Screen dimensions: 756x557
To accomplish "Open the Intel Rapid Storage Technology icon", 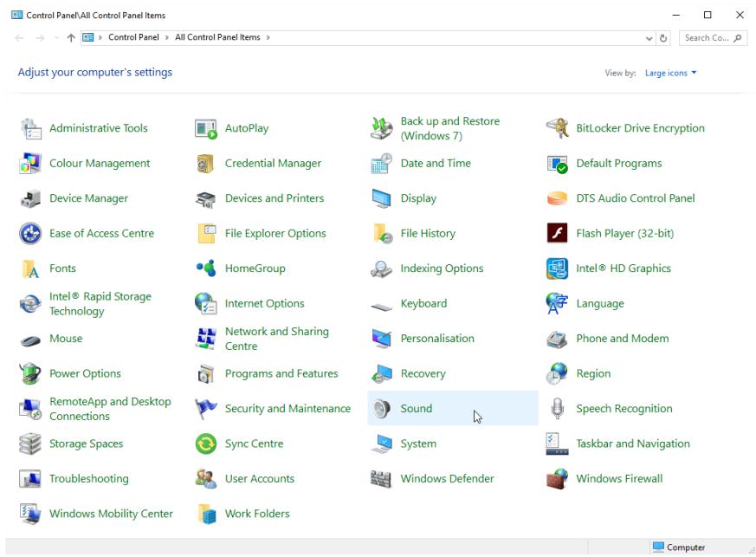I will [31, 304].
